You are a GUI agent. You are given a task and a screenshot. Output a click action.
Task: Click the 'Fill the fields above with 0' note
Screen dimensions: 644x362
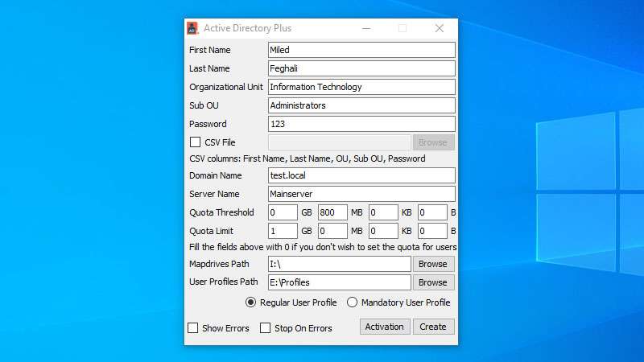pos(323,247)
